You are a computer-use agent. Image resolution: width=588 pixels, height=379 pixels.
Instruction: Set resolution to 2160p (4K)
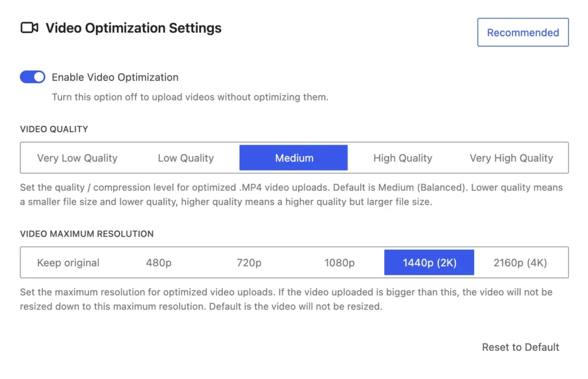[x=520, y=263]
